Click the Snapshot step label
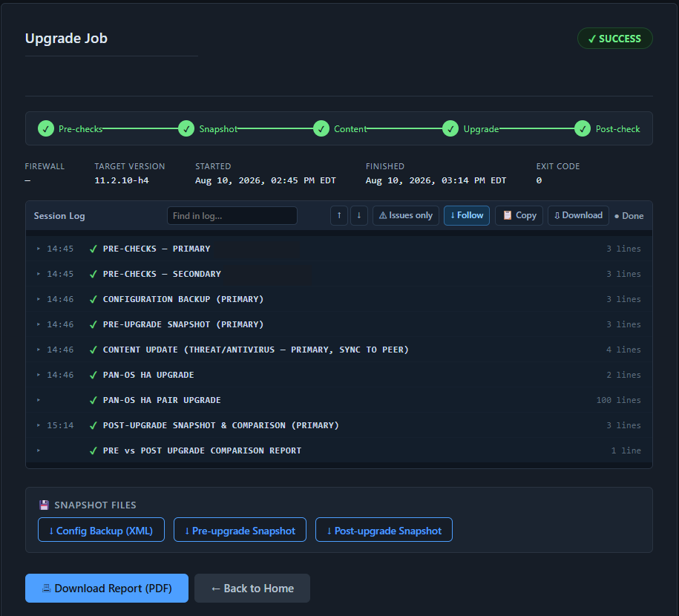This screenshot has height=616, width=679. (218, 128)
